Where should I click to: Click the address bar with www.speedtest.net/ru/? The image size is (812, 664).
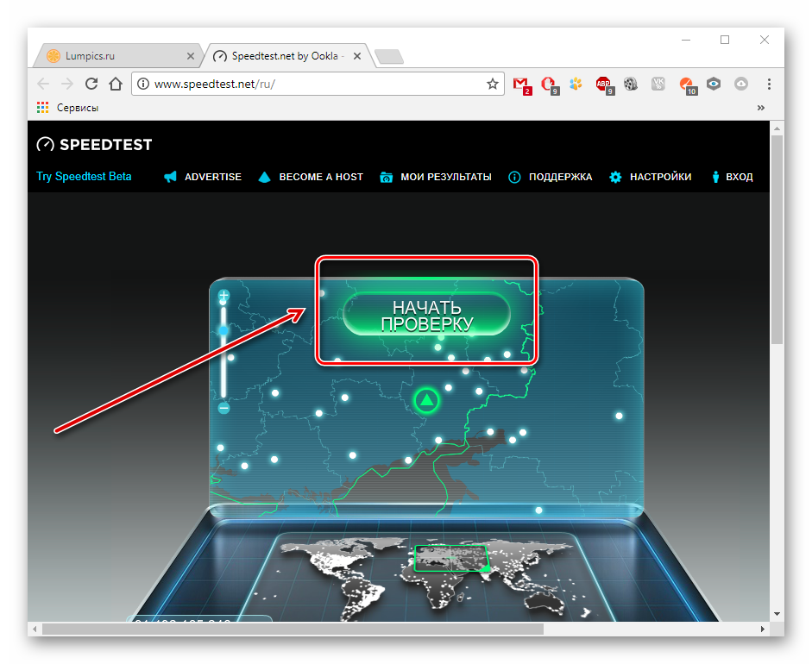click(318, 84)
